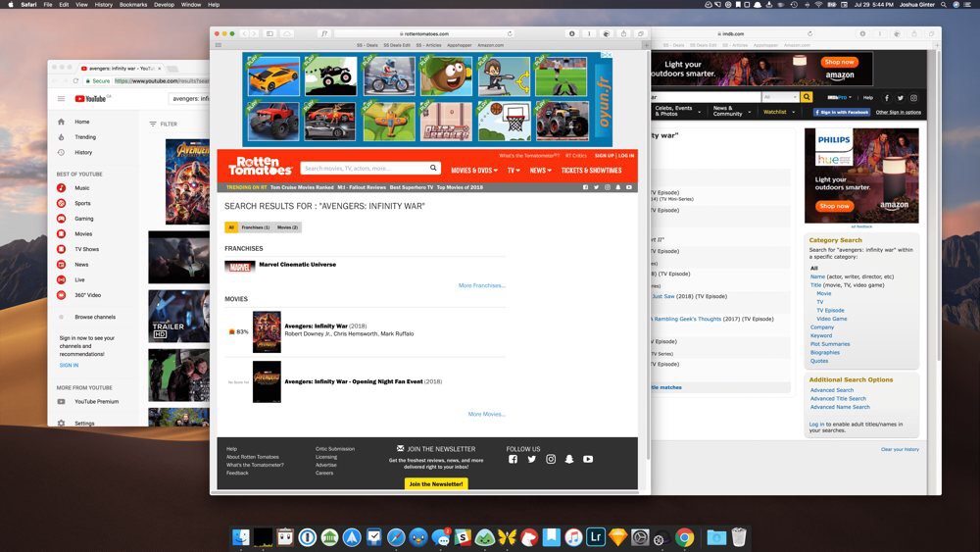Screen dimensions: 980x552
Task: Launch Slack from the Dock
Action: (x=463, y=537)
